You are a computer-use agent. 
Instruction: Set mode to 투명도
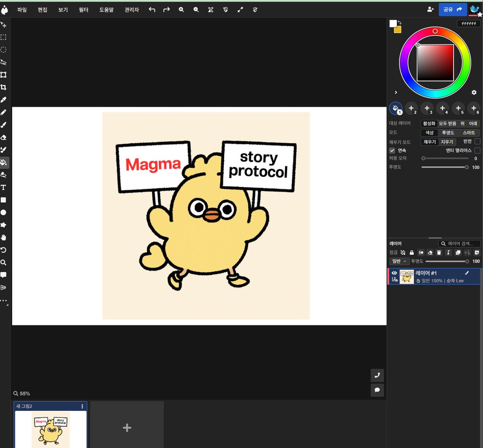(448, 132)
